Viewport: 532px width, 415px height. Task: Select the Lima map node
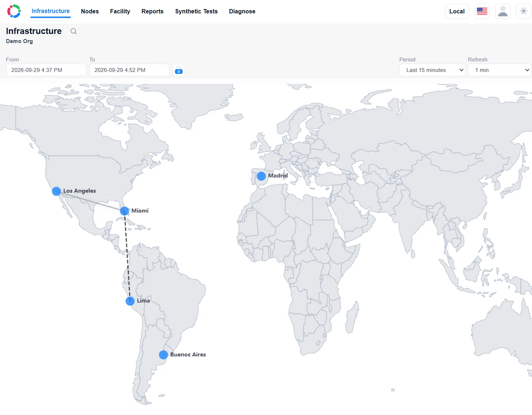pyautogui.click(x=130, y=301)
